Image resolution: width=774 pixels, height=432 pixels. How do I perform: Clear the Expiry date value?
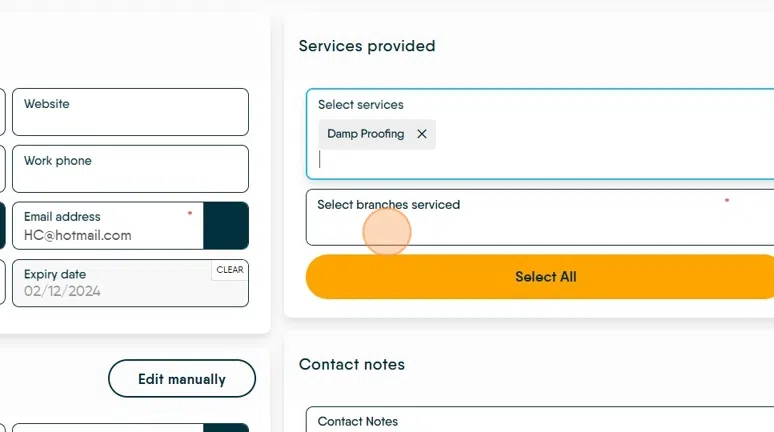230,270
